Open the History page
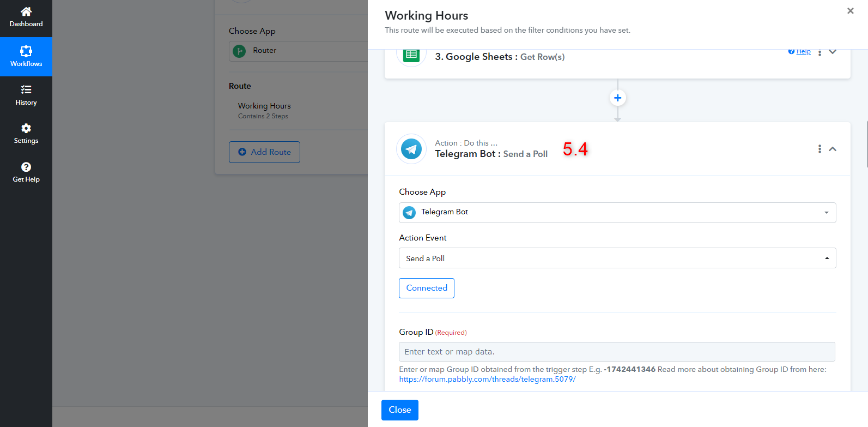 [x=26, y=95]
